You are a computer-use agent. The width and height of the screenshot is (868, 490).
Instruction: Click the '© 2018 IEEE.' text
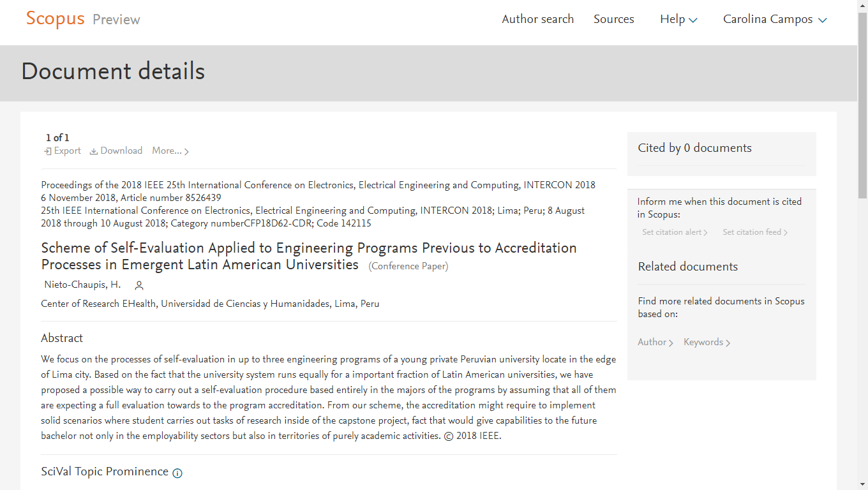click(x=472, y=436)
